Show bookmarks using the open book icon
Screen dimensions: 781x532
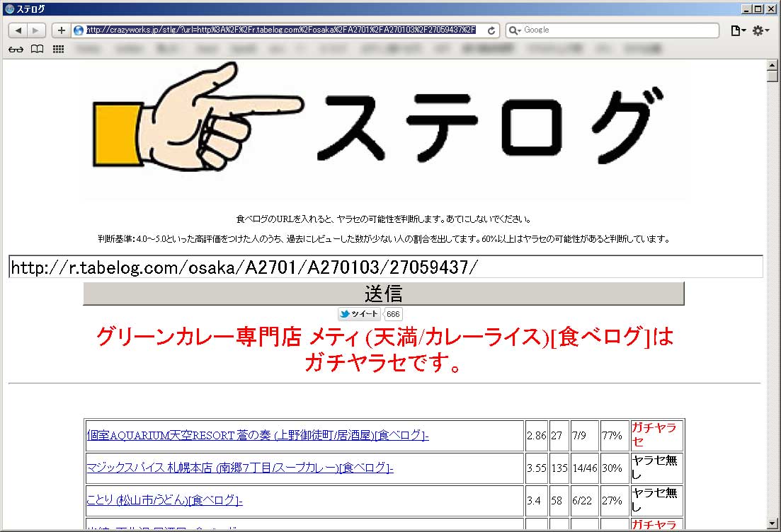pyautogui.click(x=36, y=49)
